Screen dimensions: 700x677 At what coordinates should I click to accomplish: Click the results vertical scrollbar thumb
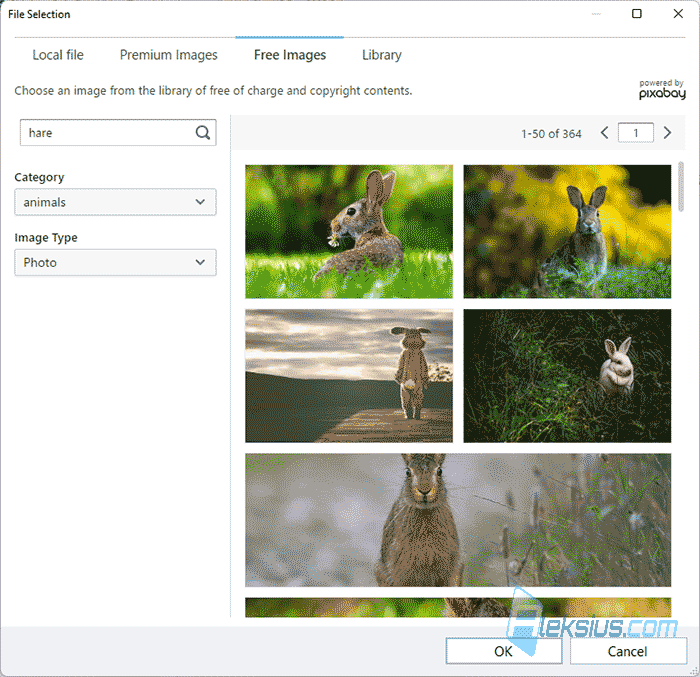681,186
